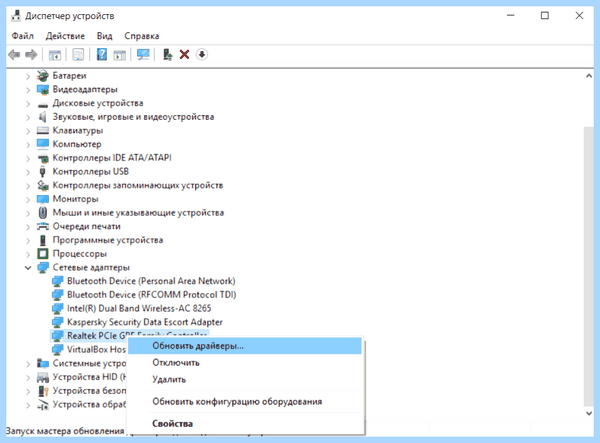Screen dimensions: 600x443
Task: Click the help question mark toolbar icon
Action: pyautogui.click(x=102, y=54)
